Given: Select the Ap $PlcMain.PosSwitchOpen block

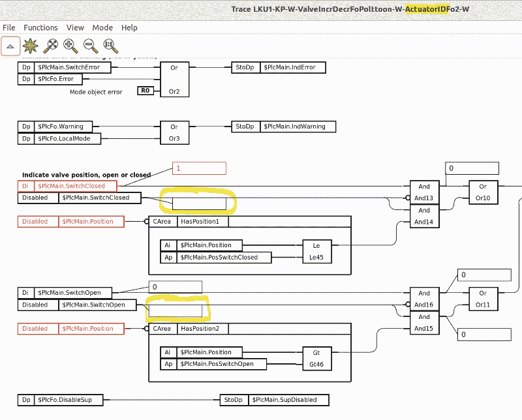Looking at the screenshot, I should [x=213, y=364].
